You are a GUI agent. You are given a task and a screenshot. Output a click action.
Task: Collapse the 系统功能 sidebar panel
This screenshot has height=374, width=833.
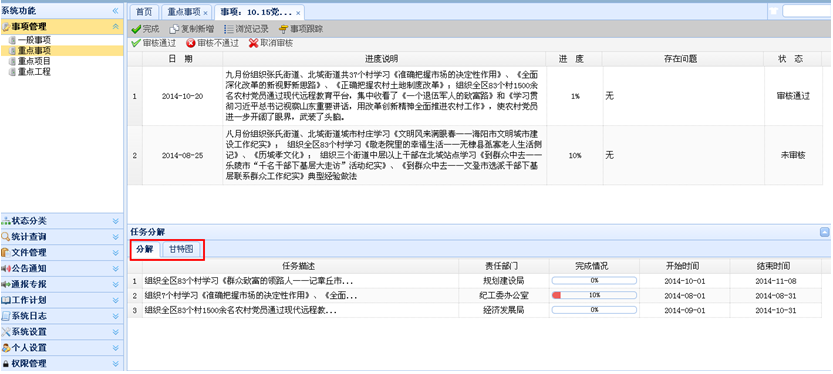115,11
